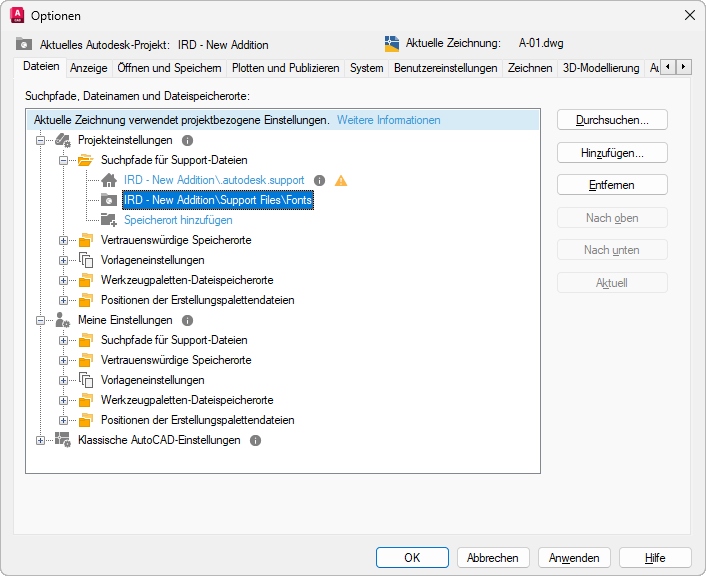Select the IRD - New Addition\Support Files\Fonts entry
This screenshot has width=706, height=576.
click(x=218, y=200)
